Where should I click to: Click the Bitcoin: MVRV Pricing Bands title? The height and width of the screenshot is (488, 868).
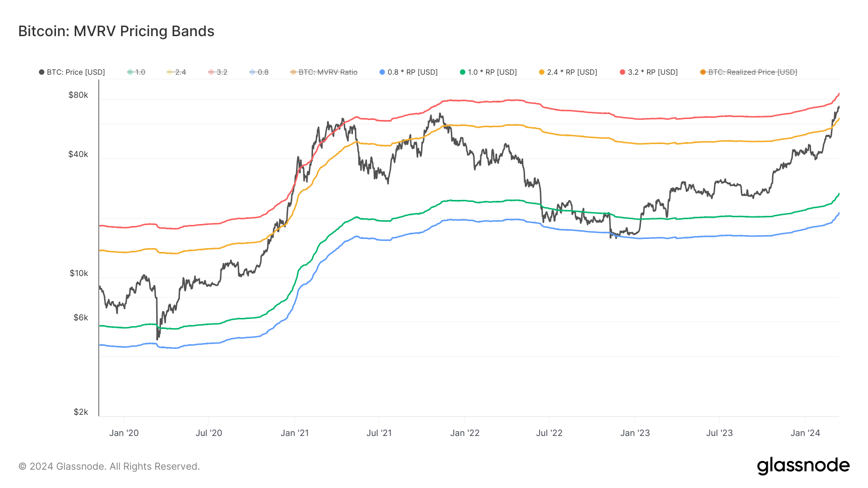pyautogui.click(x=116, y=31)
